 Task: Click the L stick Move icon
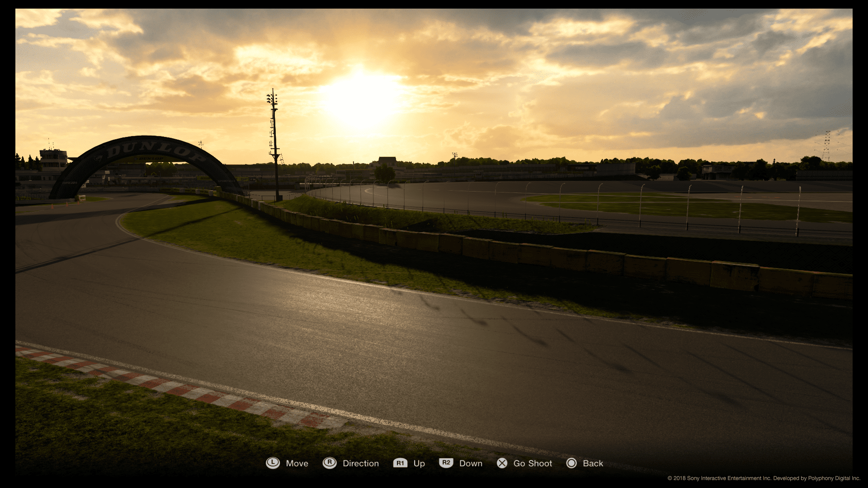pyautogui.click(x=273, y=463)
